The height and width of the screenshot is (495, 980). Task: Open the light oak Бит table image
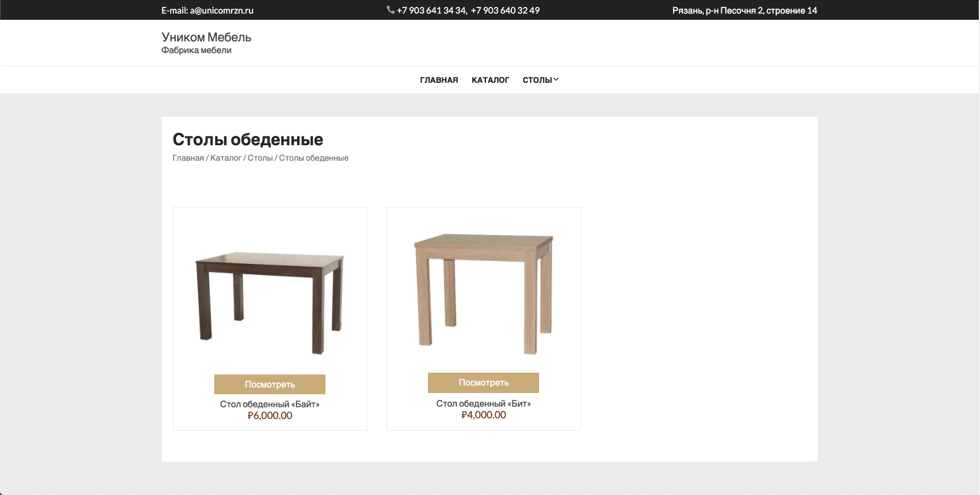point(484,294)
